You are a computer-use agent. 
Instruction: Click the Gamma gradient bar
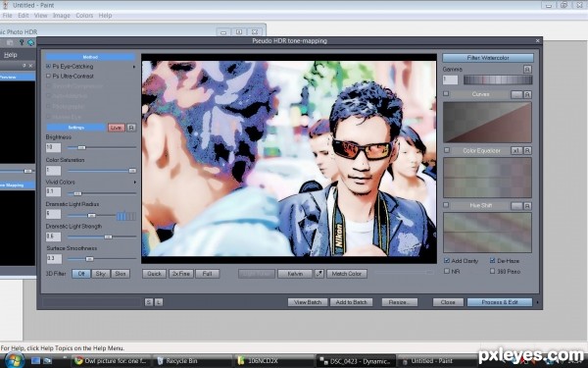click(x=498, y=79)
